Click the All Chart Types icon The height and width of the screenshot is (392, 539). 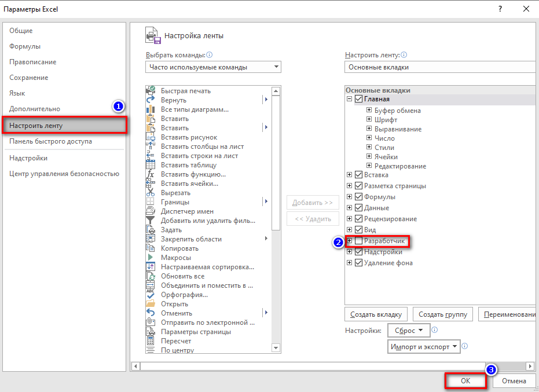click(151, 109)
